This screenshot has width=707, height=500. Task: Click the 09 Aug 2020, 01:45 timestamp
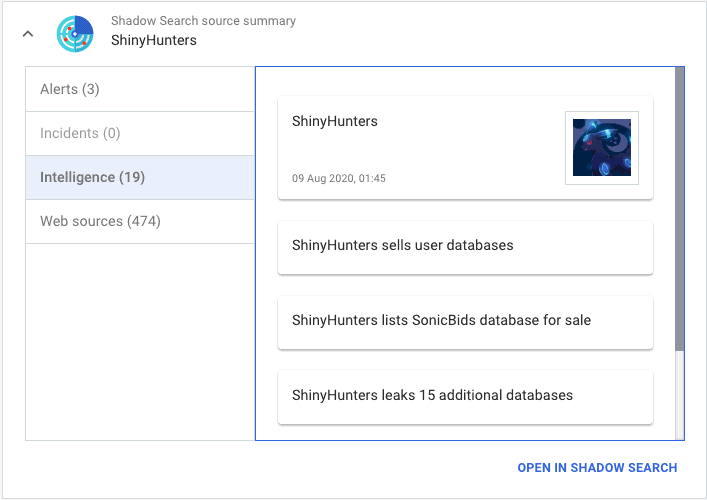339,179
